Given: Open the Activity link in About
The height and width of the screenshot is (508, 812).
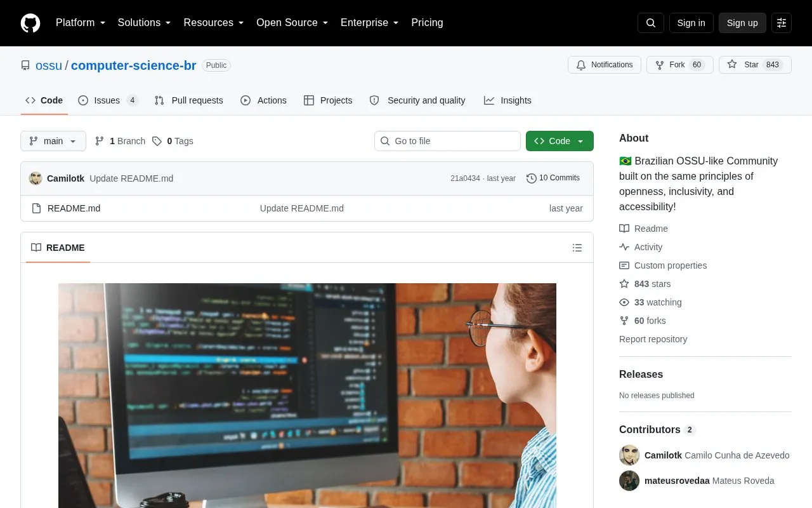Looking at the screenshot, I should click(x=641, y=247).
